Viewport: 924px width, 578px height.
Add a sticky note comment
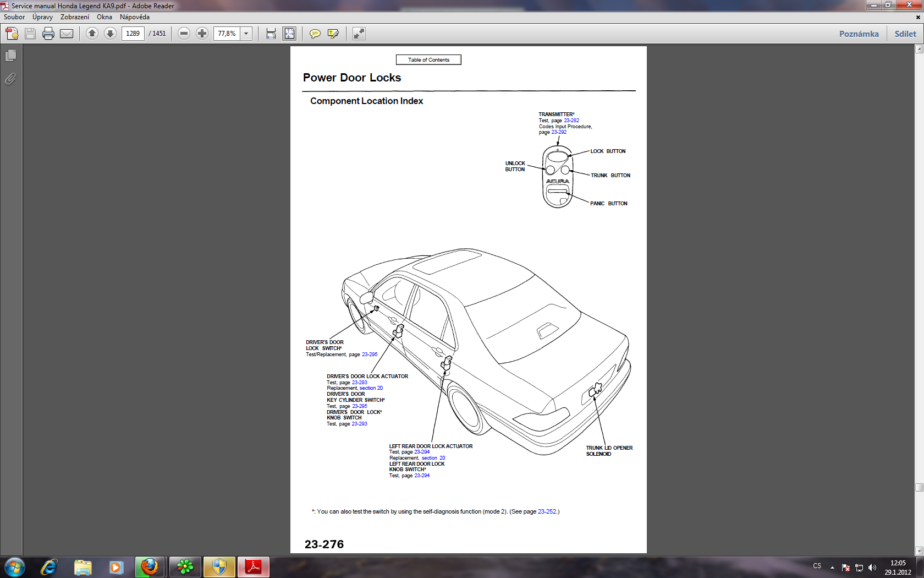315,34
